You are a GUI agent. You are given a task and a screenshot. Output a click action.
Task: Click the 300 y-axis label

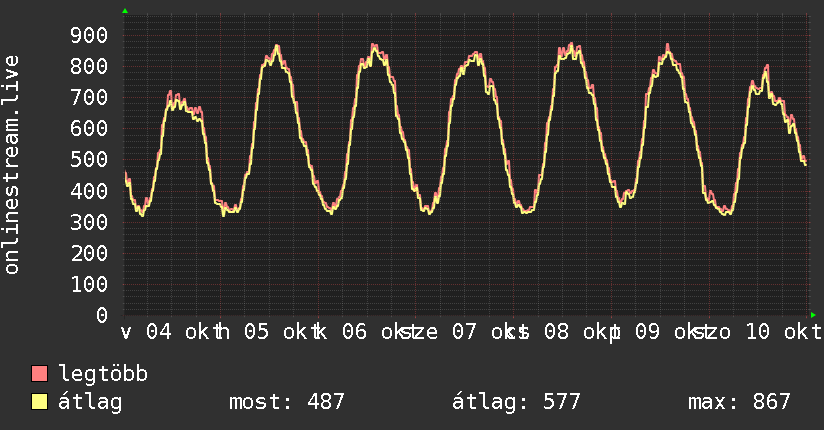click(x=89, y=222)
